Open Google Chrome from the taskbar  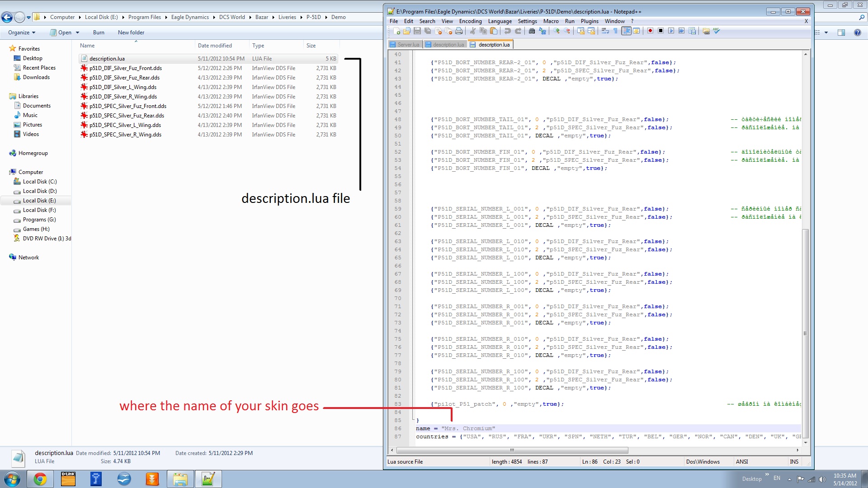[x=40, y=479]
